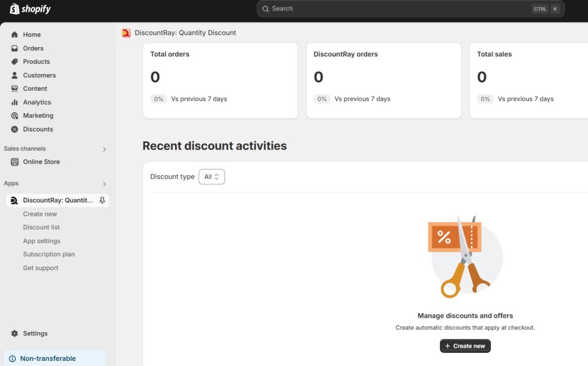The height and width of the screenshot is (366, 588).
Task: Open Orders via its inbox icon
Action: pos(15,48)
